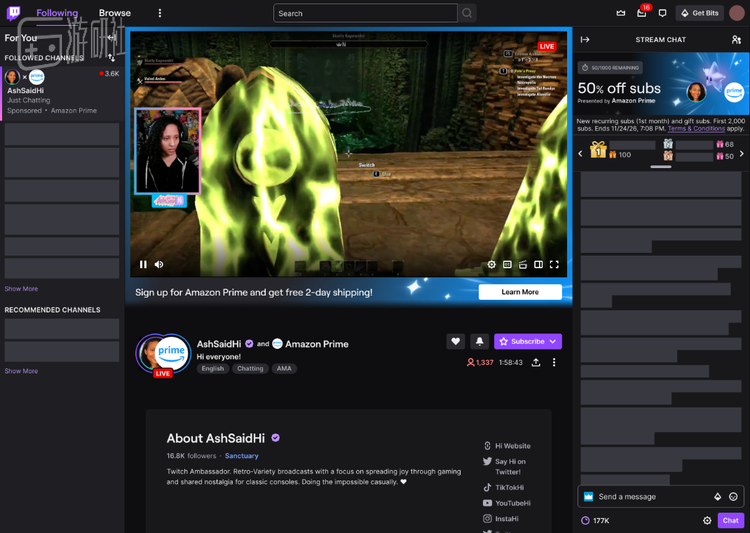The width and height of the screenshot is (750, 533).
Task: Mute the stream volume speaker icon
Action: tap(159, 265)
